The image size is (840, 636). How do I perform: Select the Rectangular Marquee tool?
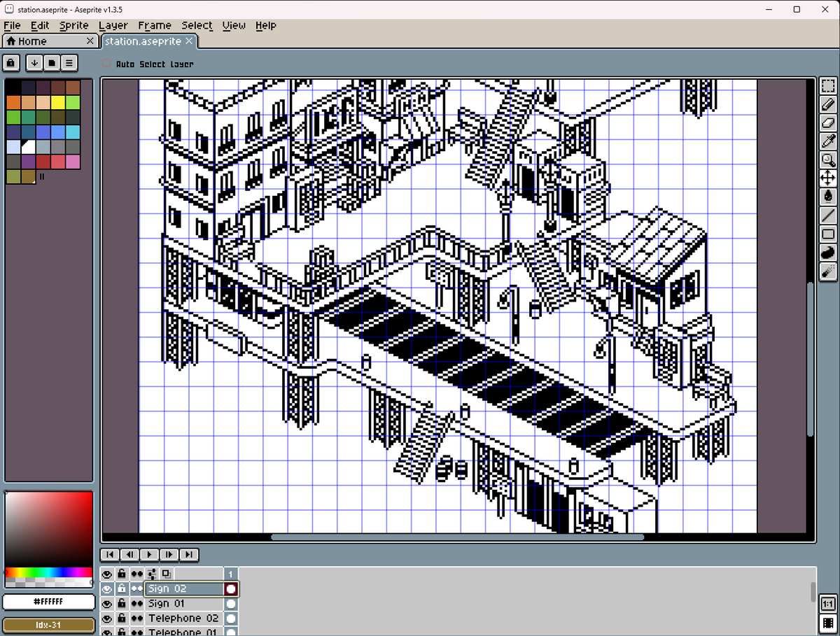[828, 87]
